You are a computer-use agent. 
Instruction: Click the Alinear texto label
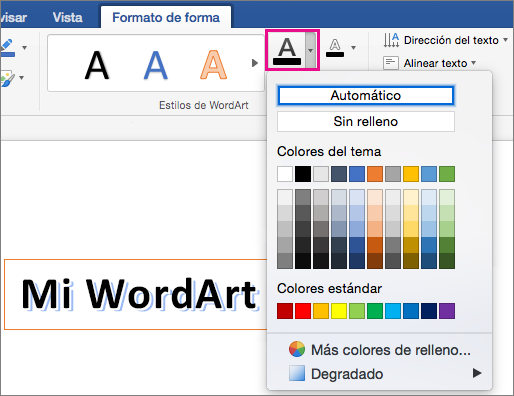coord(435,63)
